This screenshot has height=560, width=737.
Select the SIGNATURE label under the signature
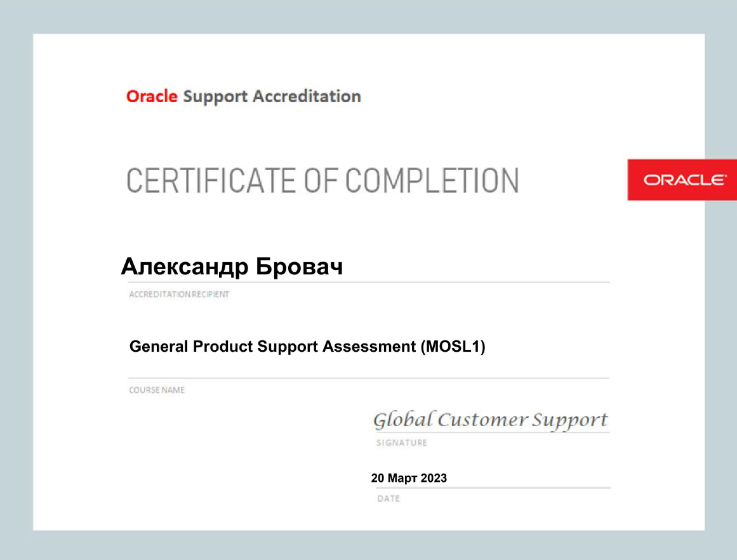[x=402, y=443]
